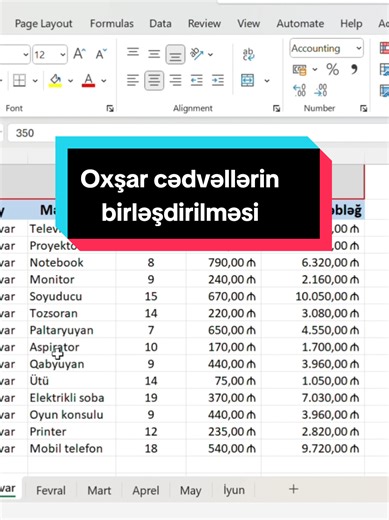Click the Merge & Center icon
Screen dimensions: 389x520
[248, 80]
